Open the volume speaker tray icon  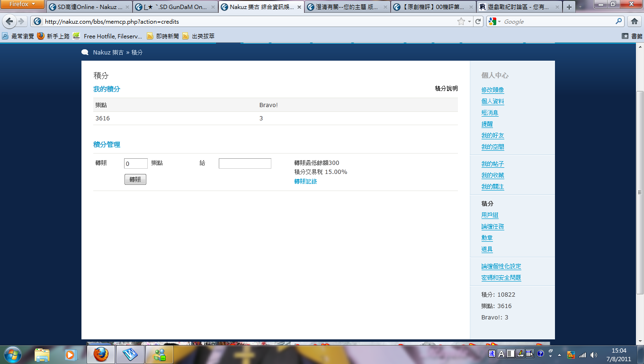pos(594,355)
